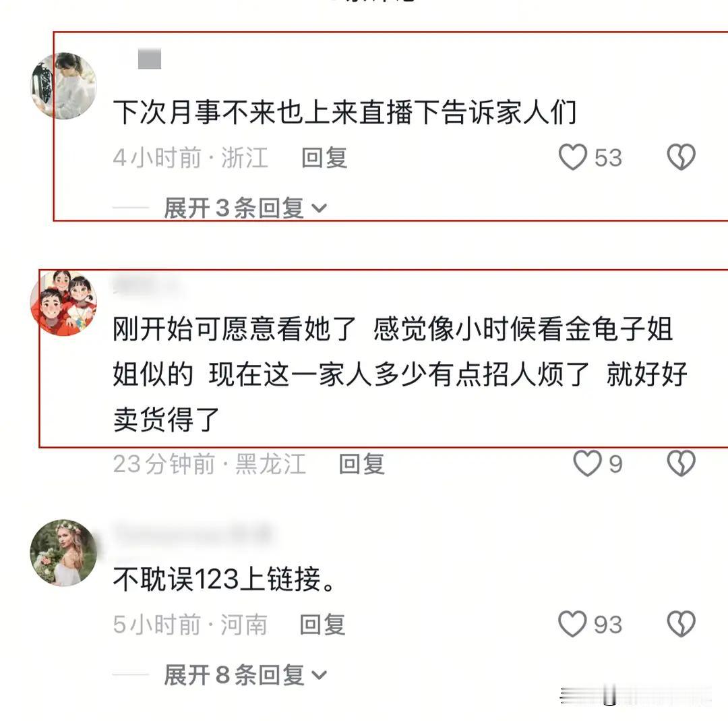728x721 pixels.
Task: Like the comment with 53 likes
Action: pos(572,156)
